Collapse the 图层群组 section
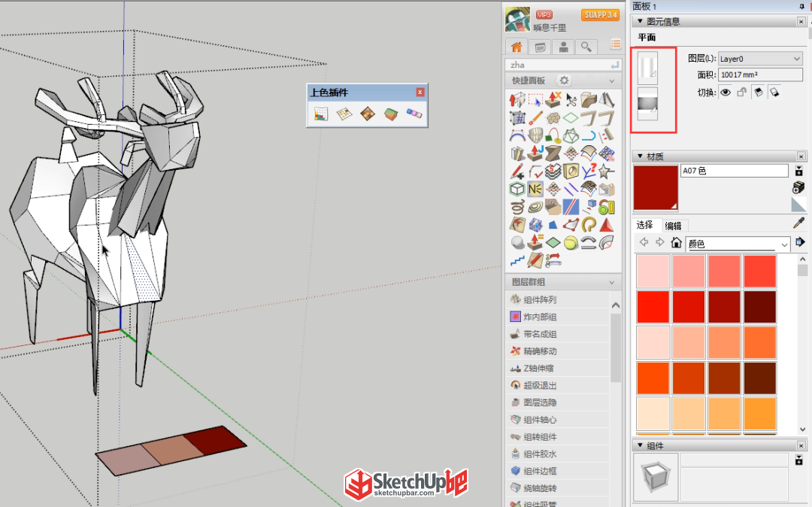The height and width of the screenshot is (507, 812). [x=611, y=283]
